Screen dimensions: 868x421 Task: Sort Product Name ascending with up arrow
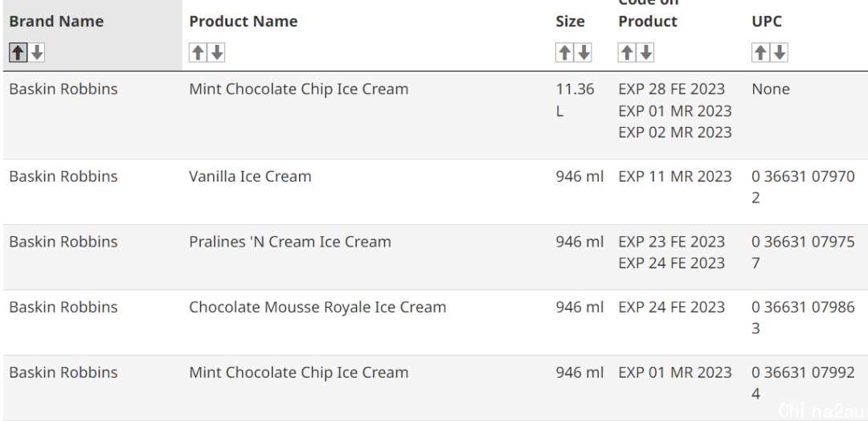198,52
